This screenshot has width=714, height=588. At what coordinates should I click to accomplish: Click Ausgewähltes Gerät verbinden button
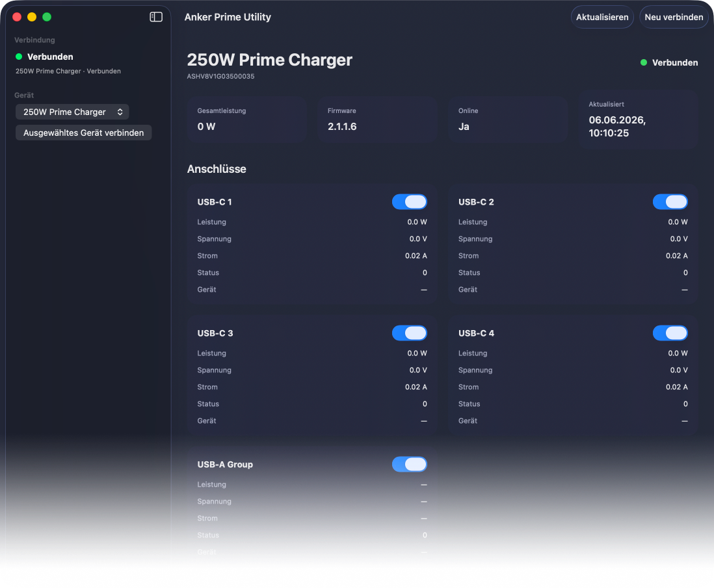(x=83, y=133)
